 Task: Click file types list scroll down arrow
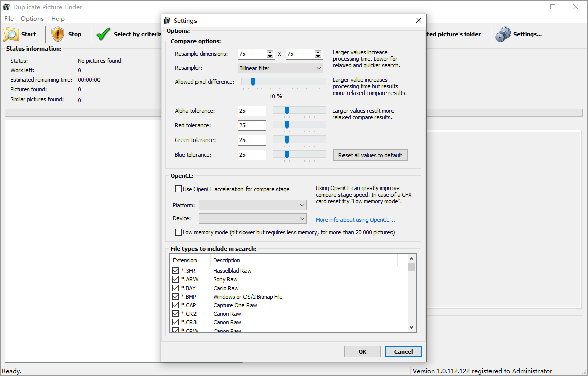pos(411,327)
